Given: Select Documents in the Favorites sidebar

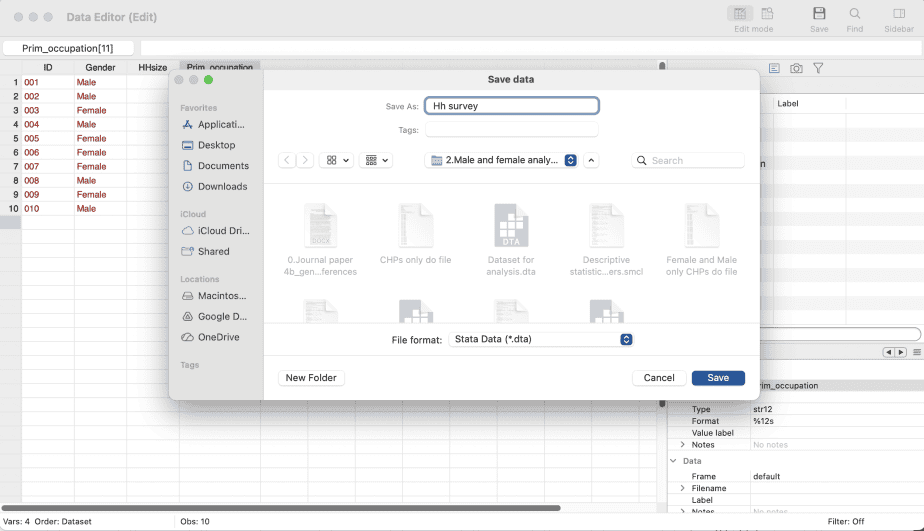Looking at the screenshot, I should pos(222,166).
